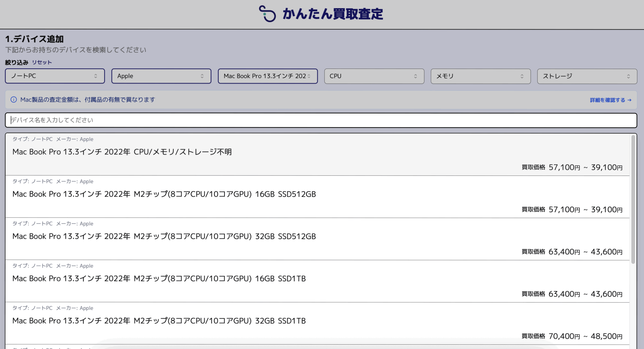Click the かんたん買取査定 header title
This screenshot has width=644, height=349.
333,14
